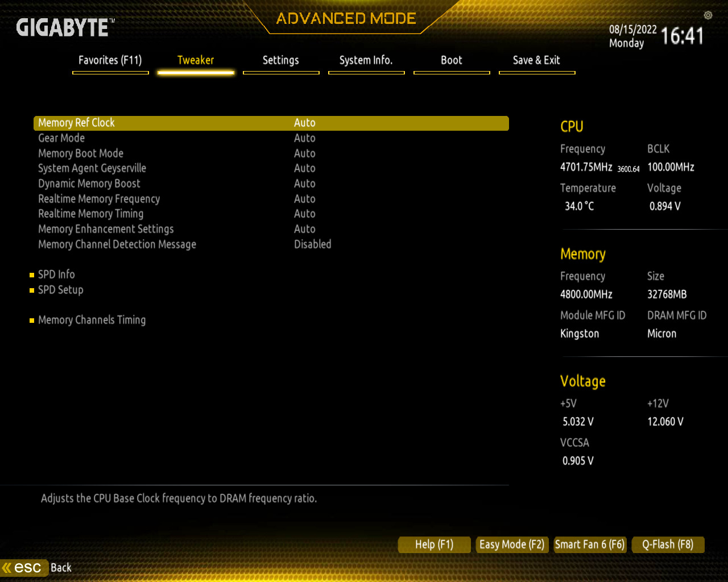The width and height of the screenshot is (728, 582).
Task: Click the Module MFG ID value Kingston
Action: point(580,334)
